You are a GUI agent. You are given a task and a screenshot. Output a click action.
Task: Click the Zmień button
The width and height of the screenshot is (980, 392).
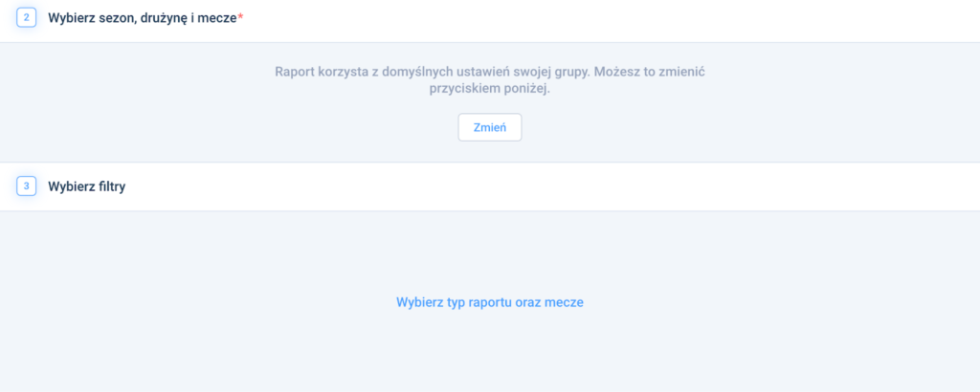pyautogui.click(x=489, y=127)
